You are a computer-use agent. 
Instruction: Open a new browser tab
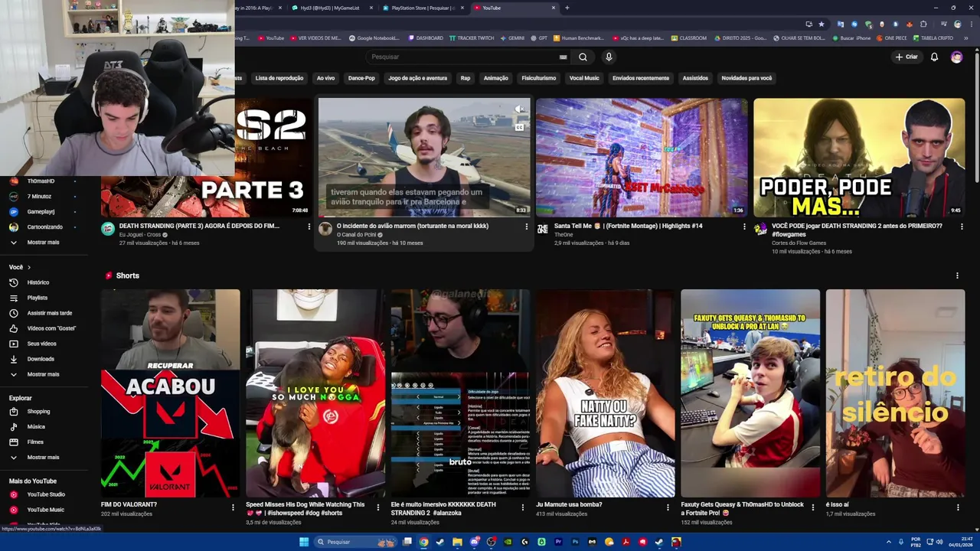pyautogui.click(x=567, y=8)
